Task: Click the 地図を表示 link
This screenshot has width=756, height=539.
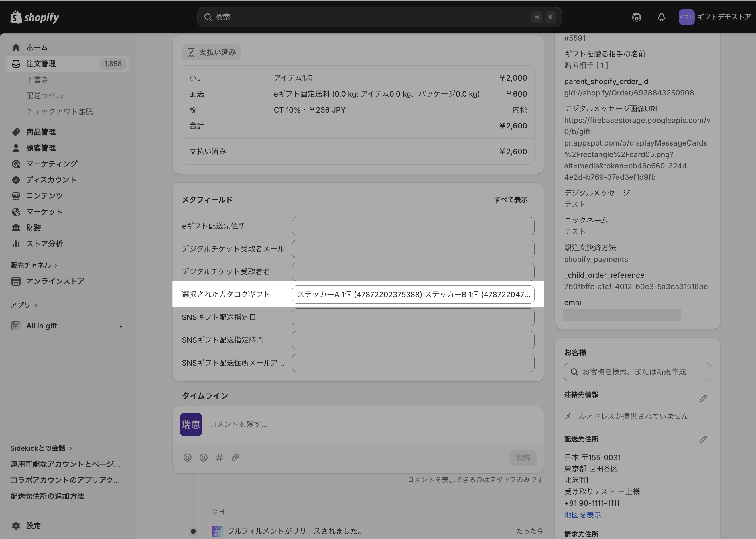Action: [582, 515]
